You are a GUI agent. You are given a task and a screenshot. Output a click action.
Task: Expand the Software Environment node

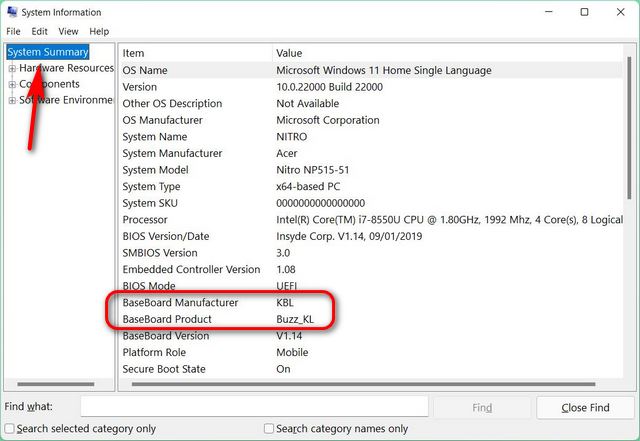click(x=12, y=100)
